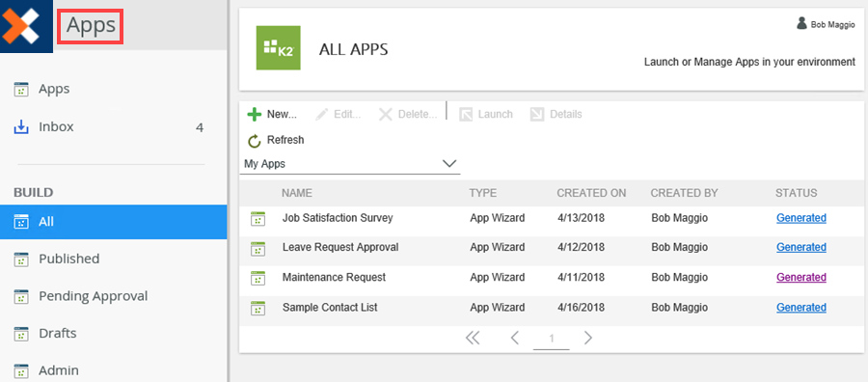Click the Sample Contact List row icon
Screen dimensions: 868x382
coord(258,309)
